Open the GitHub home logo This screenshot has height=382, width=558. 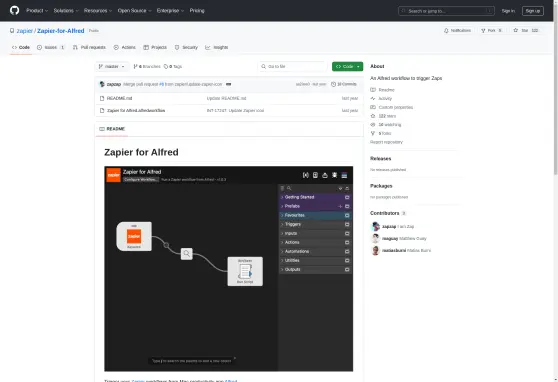[15, 10]
